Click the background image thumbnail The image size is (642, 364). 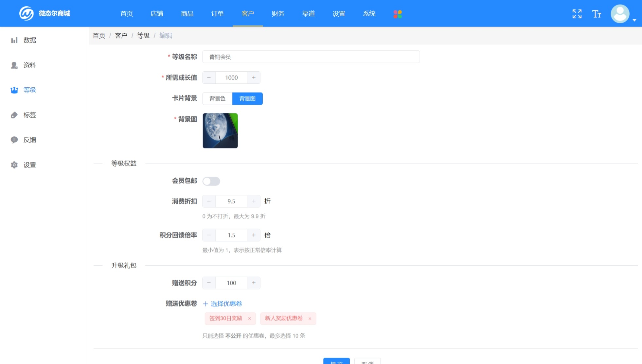click(x=220, y=131)
